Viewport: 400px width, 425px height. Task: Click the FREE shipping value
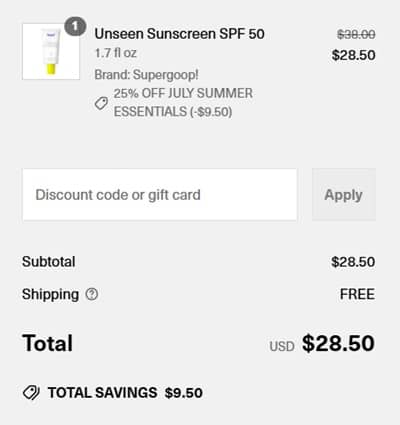(x=357, y=294)
